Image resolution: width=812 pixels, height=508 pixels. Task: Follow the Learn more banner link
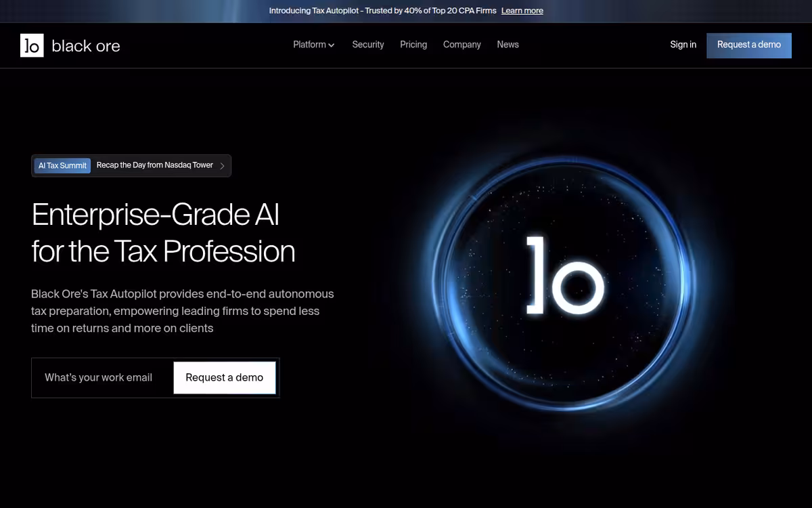(x=522, y=11)
